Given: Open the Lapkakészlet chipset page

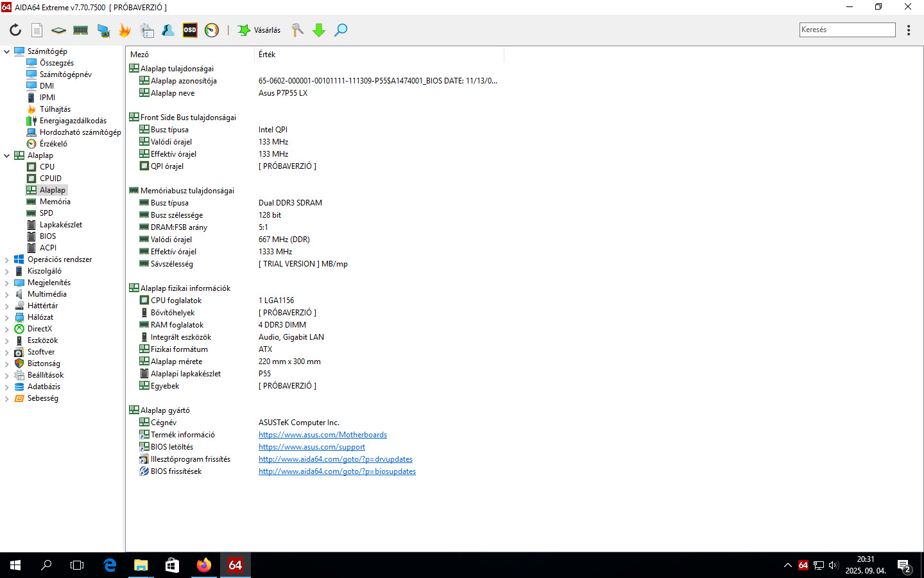Looking at the screenshot, I should point(61,225).
